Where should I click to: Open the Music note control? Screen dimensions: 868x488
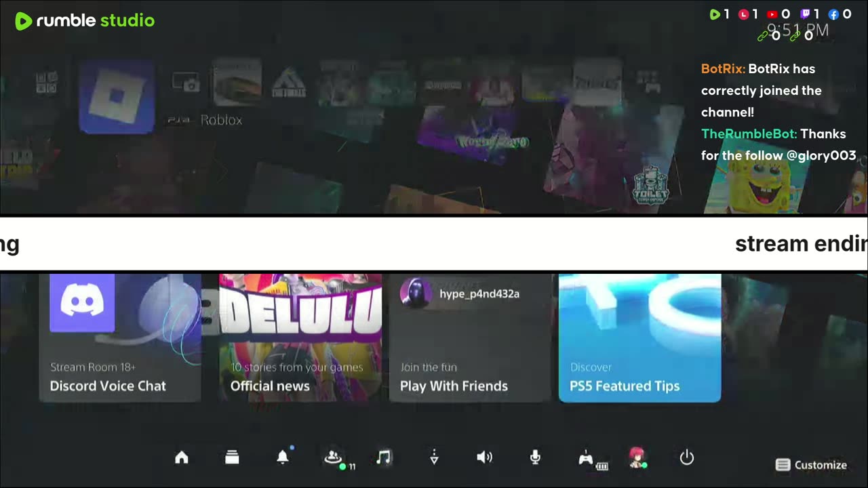pyautogui.click(x=384, y=457)
